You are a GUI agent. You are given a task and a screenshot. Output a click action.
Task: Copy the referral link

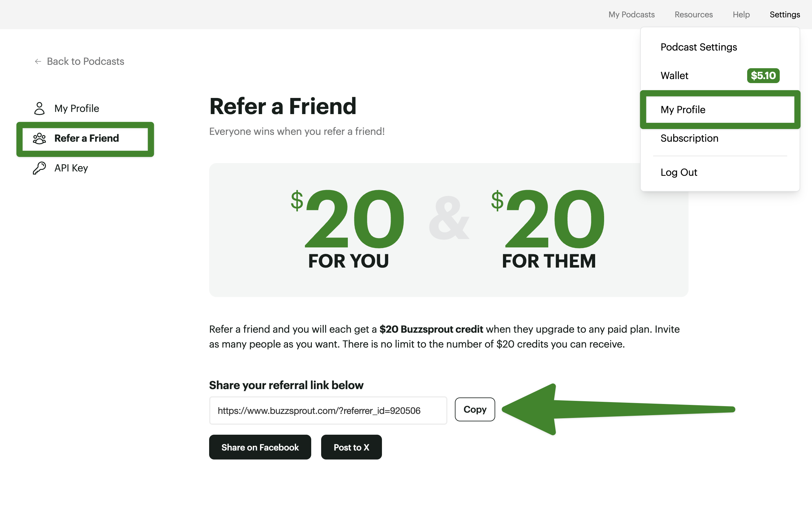tap(474, 409)
